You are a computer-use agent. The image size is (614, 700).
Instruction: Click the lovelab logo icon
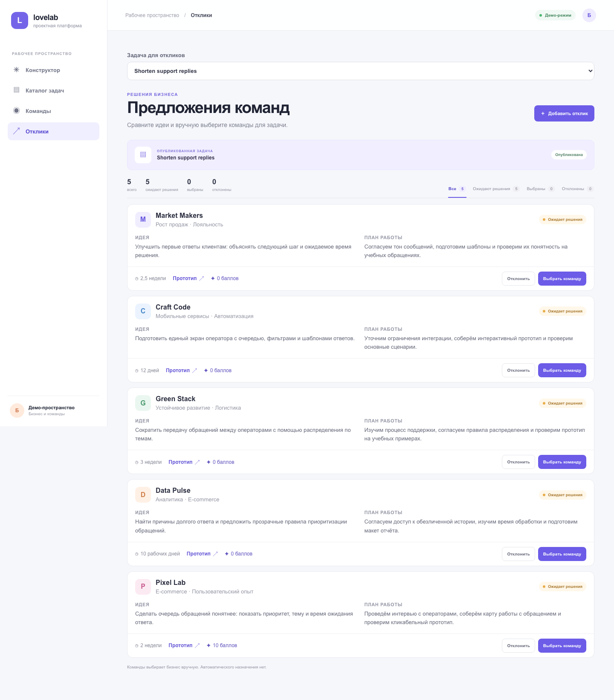20,20
